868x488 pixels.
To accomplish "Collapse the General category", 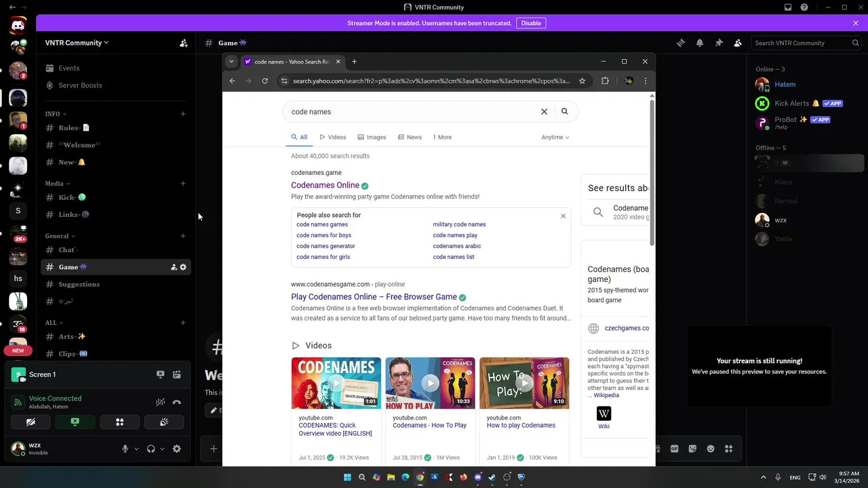I will click(x=60, y=236).
